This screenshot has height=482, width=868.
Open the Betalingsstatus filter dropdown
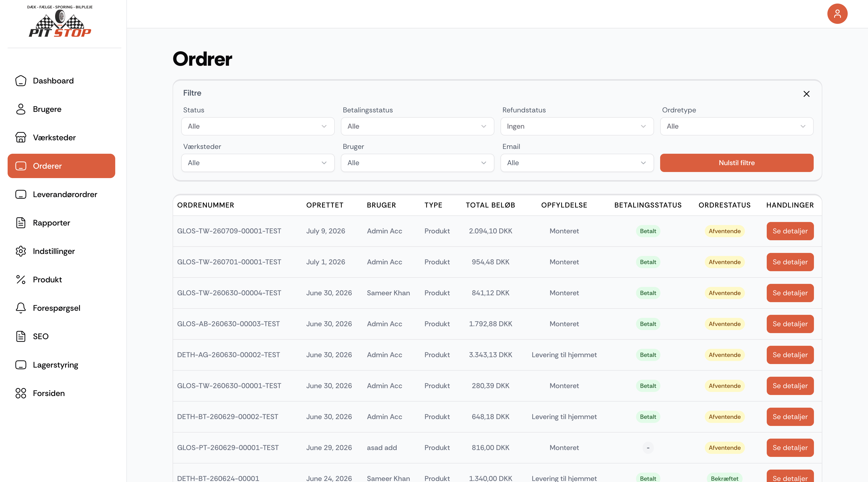pos(418,126)
